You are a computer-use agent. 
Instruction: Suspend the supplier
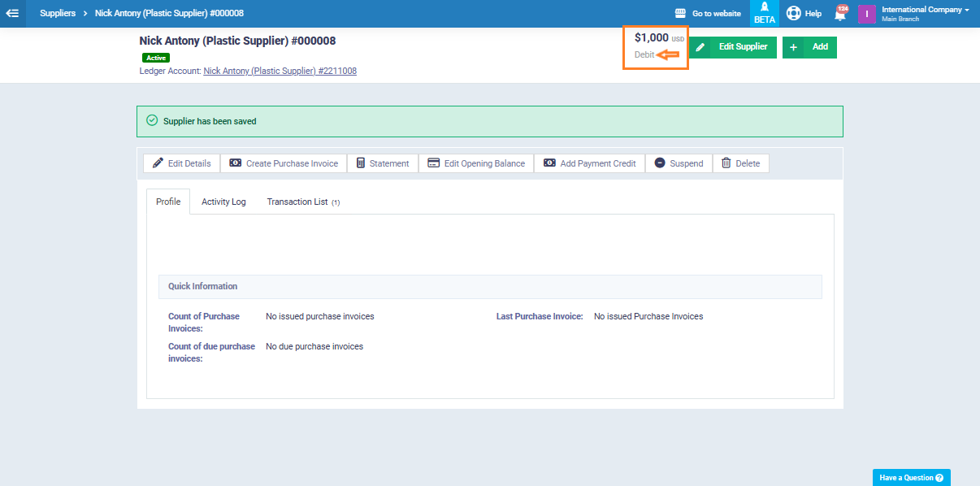click(x=679, y=163)
